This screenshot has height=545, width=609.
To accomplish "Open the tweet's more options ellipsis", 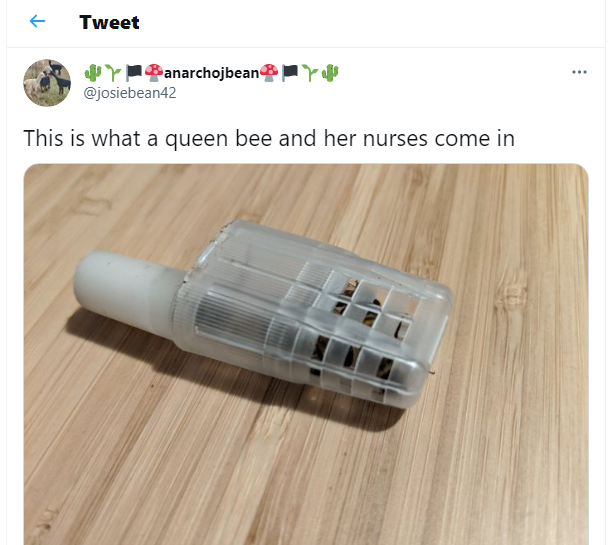I will (x=579, y=72).
